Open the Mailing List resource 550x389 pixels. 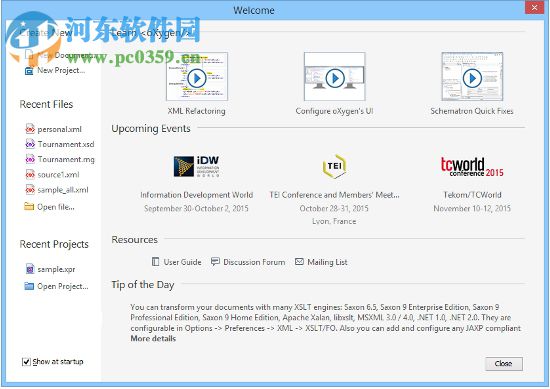point(327,262)
